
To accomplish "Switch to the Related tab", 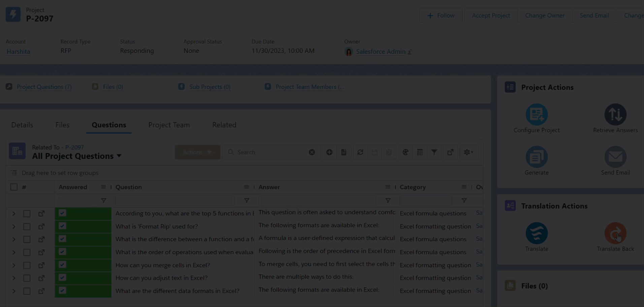I will point(224,125).
